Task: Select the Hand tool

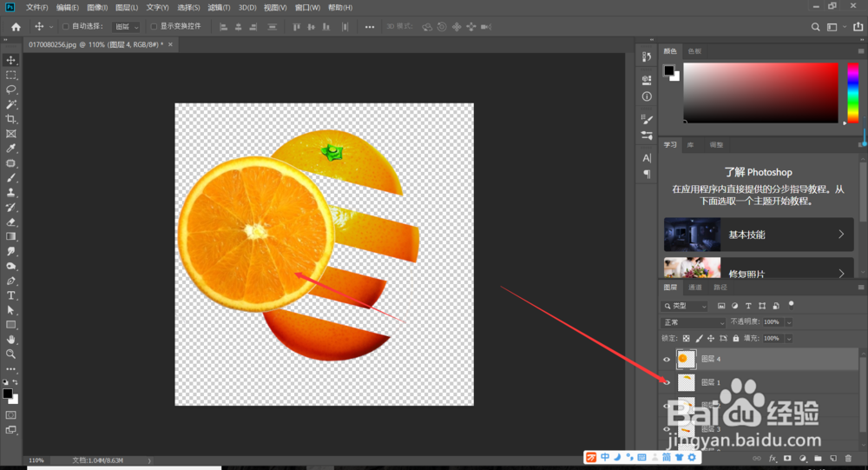Action: [10, 339]
